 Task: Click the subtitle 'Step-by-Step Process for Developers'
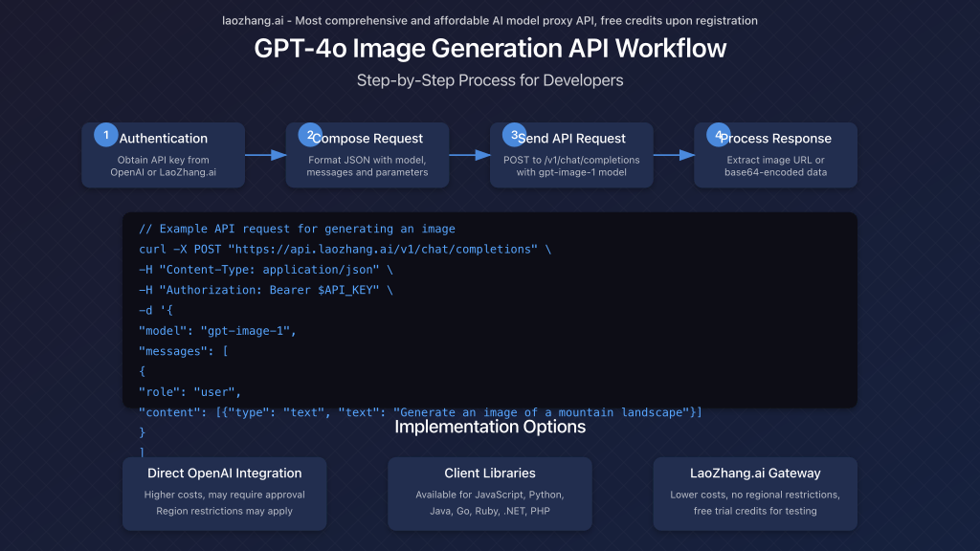pyautogui.click(x=490, y=80)
